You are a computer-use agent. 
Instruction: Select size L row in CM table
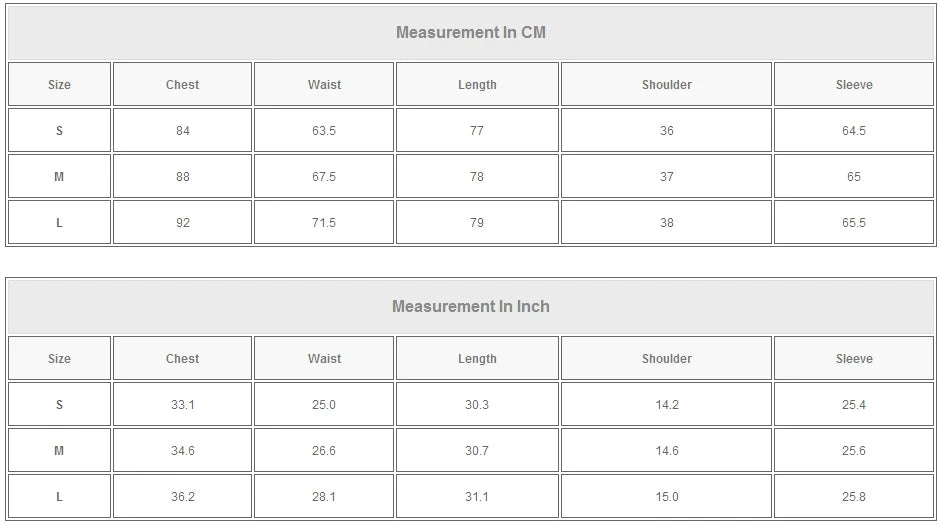coord(59,223)
